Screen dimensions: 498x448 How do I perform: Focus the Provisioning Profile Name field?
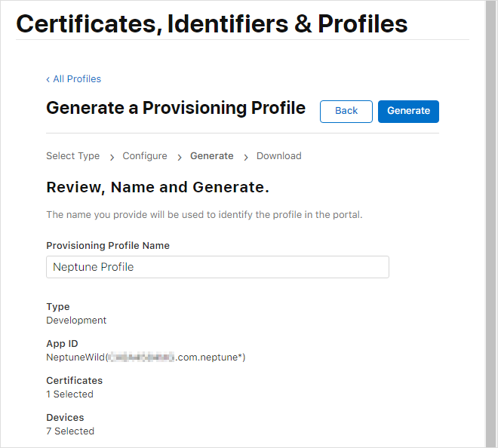click(x=217, y=267)
